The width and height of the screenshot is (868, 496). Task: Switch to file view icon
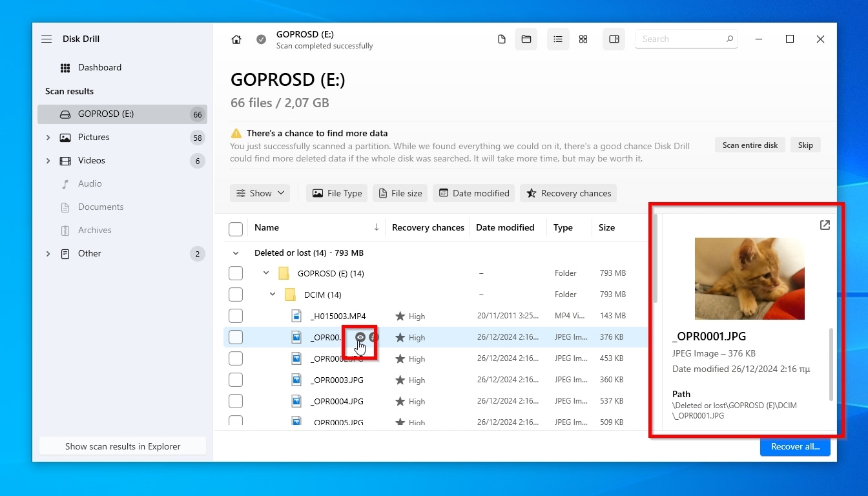click(502, 39)
